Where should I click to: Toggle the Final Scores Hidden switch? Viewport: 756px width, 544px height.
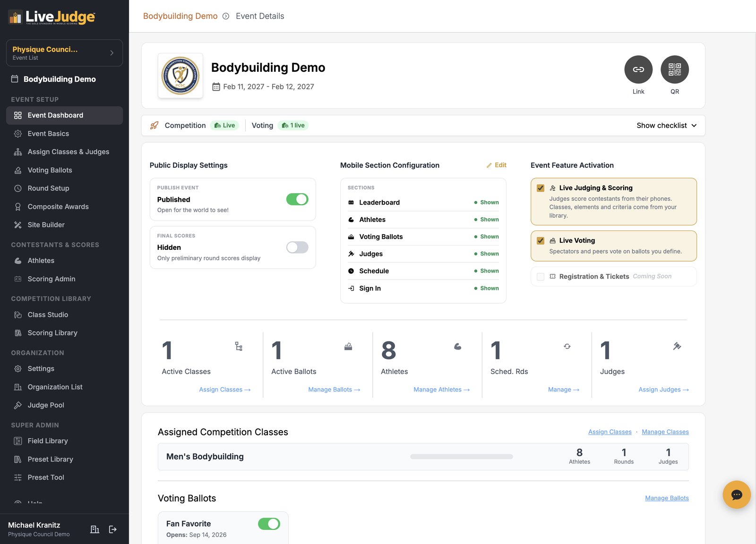(297, 247)
